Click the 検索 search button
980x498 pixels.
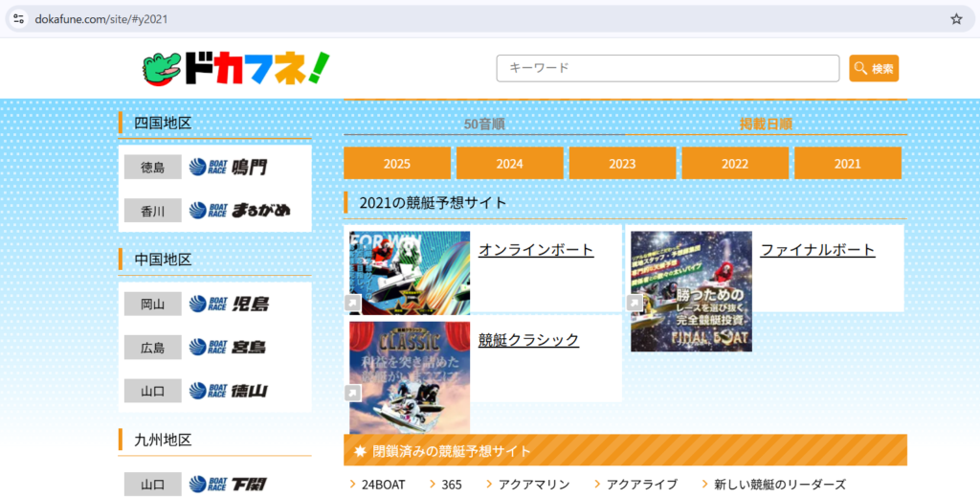pos(874,68)
